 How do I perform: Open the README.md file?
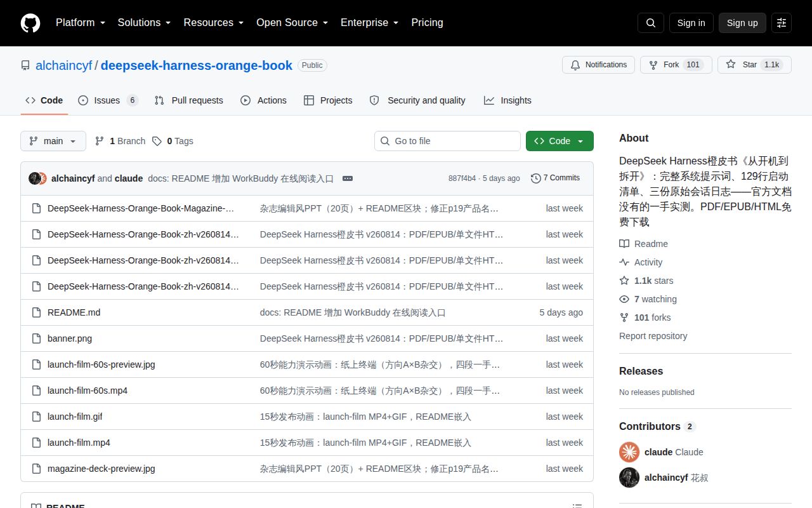[74, 312]
